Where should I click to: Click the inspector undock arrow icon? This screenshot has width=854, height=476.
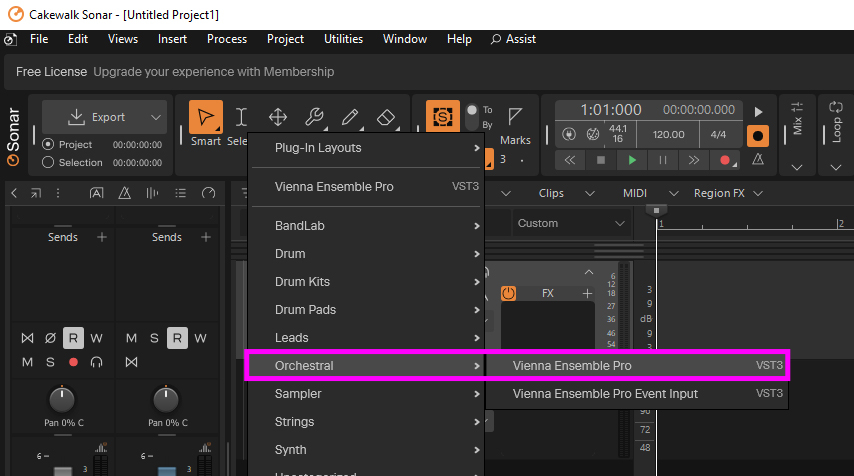[36, 193]
